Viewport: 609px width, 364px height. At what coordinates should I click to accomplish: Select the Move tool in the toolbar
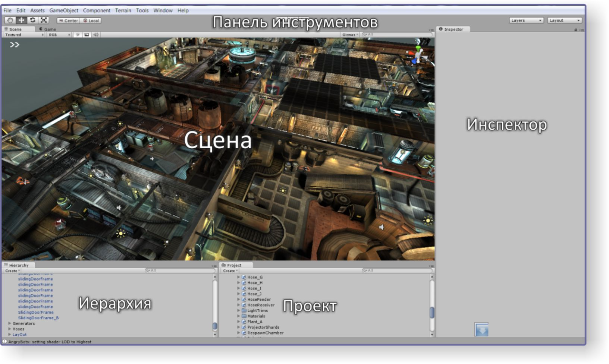pos(21,20)
